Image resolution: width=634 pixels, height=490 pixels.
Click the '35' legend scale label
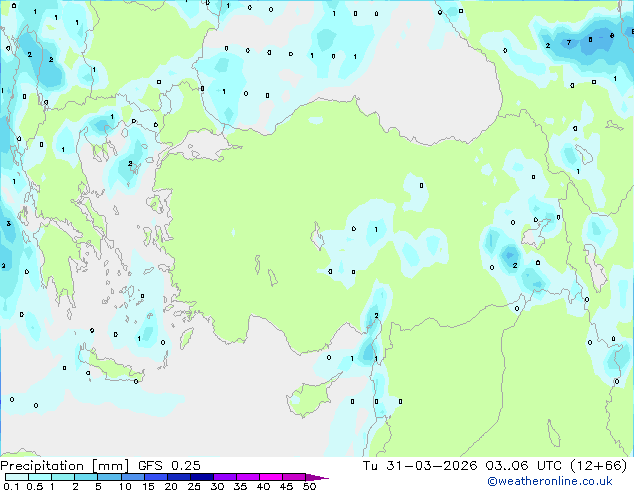(240, 486)
